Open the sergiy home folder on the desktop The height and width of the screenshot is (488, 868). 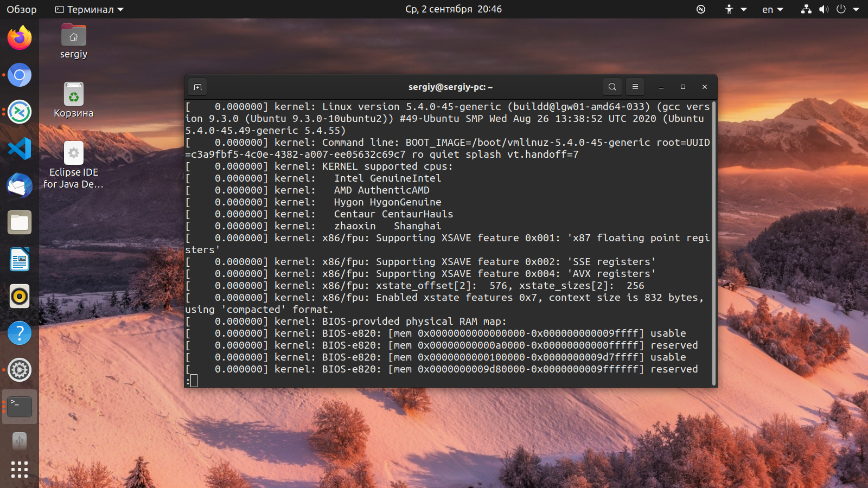coord(74,42)
